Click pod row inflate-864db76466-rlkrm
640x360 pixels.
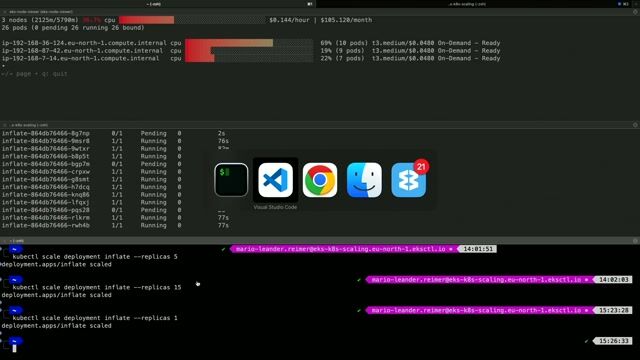(x=114, y=218)
